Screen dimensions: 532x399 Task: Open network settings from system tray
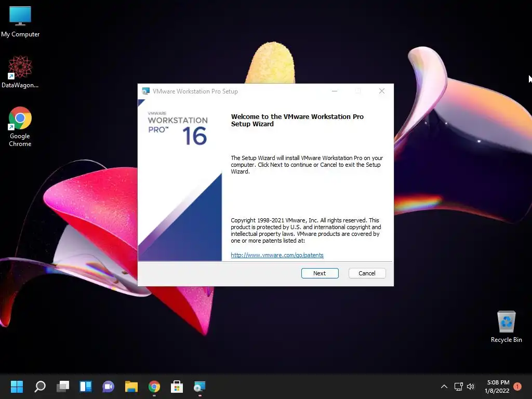458,387
